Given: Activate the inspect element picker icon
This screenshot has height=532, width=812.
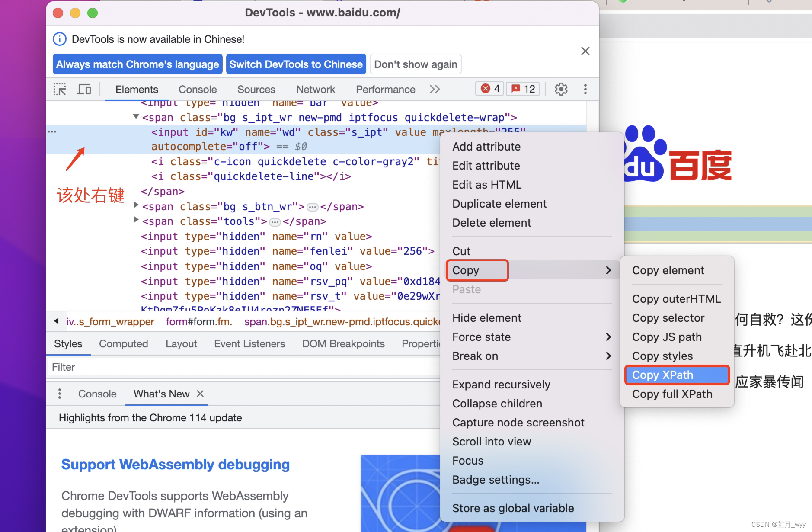Looking at the screenshot, I should (x=60, y=89).
